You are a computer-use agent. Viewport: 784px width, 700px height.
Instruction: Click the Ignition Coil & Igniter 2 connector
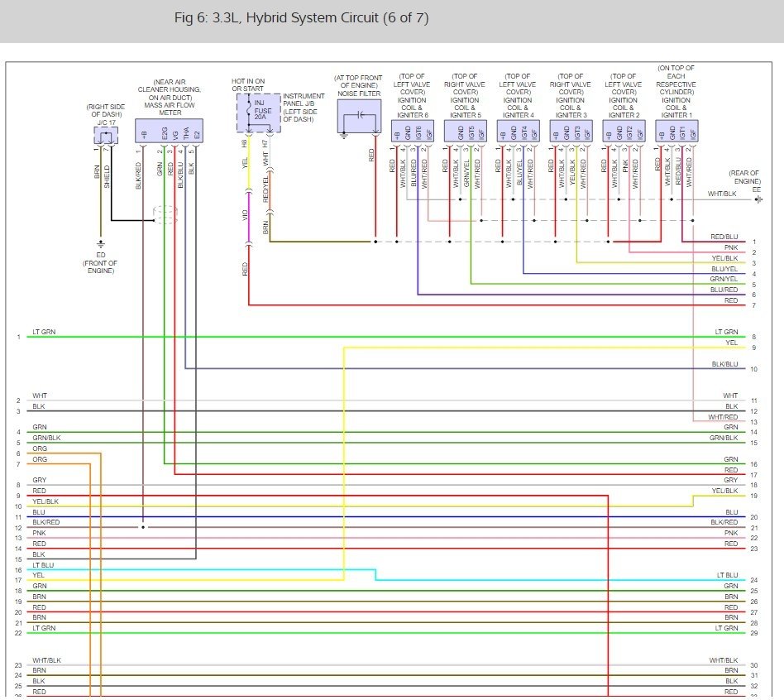624,131
